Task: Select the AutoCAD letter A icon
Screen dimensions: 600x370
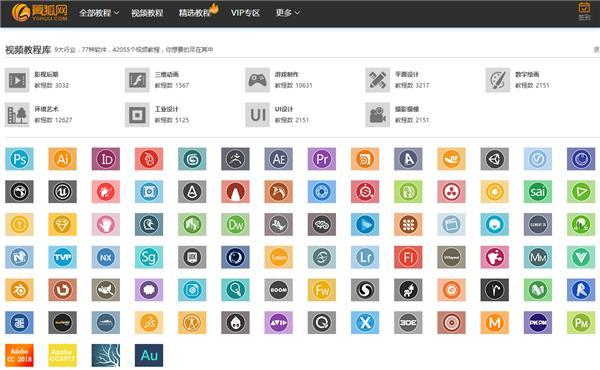Action: point(408,159)
